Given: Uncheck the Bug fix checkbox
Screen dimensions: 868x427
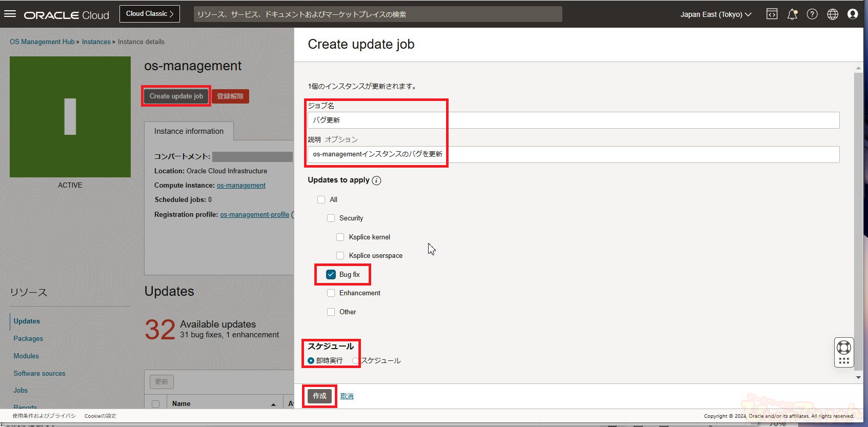Looking at the screenshot, I should pyautogui.click(x=331, y=275).
